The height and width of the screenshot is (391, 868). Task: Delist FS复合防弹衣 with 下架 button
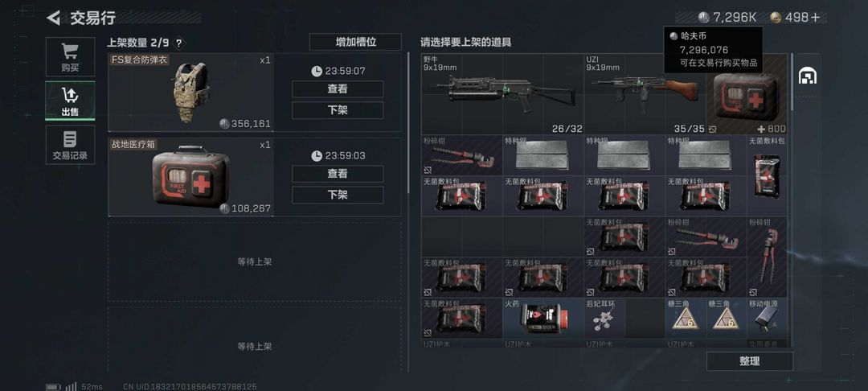(x=338, y=110)
